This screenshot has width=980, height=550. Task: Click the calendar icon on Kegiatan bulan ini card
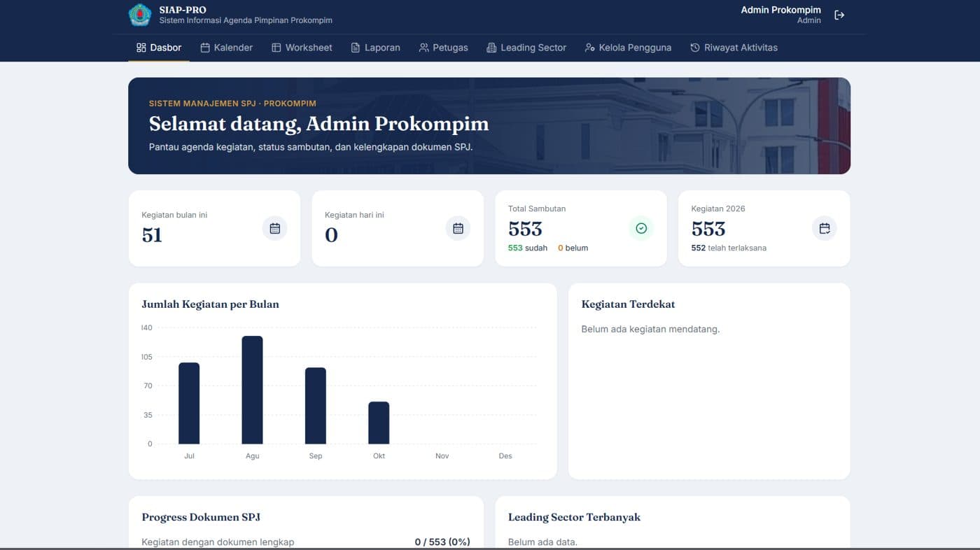tap(275, 228)
